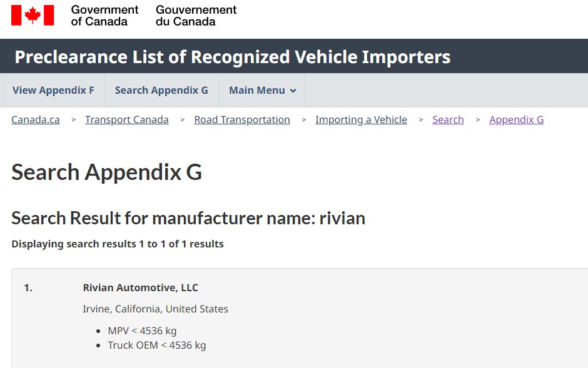Viewport: 588px width, 368px height.
Task: Select the Rivian Automotive, LLC result name
Action: coord(140,287)
